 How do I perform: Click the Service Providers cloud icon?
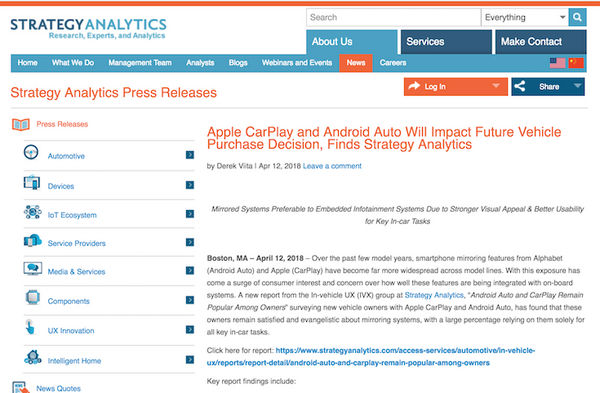point(33,240)
